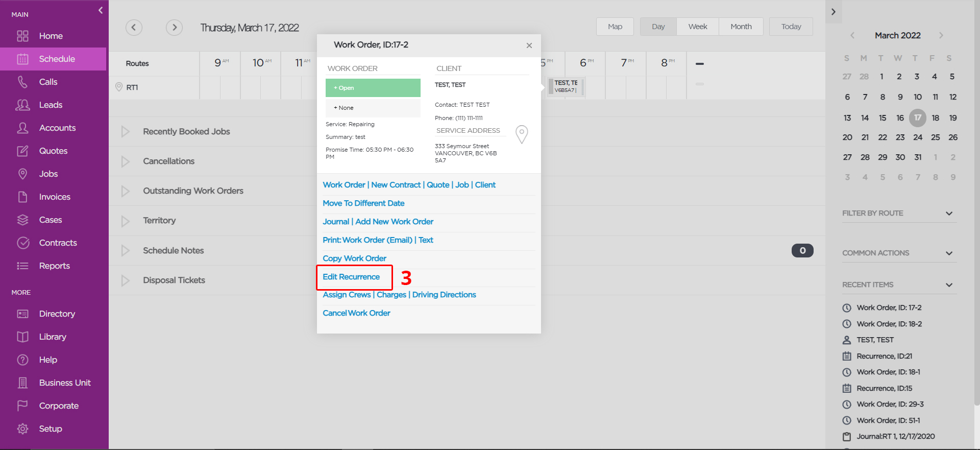Click the Invoices document icon
Viewport: 980px width, 450px height.
tap(22, 197)
